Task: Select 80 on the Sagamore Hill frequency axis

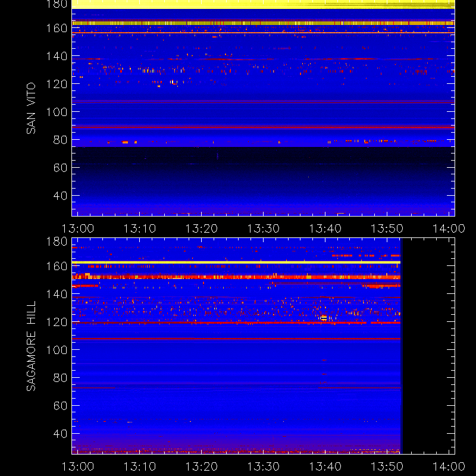Action: pyautogui.click(x=60, y=378)
